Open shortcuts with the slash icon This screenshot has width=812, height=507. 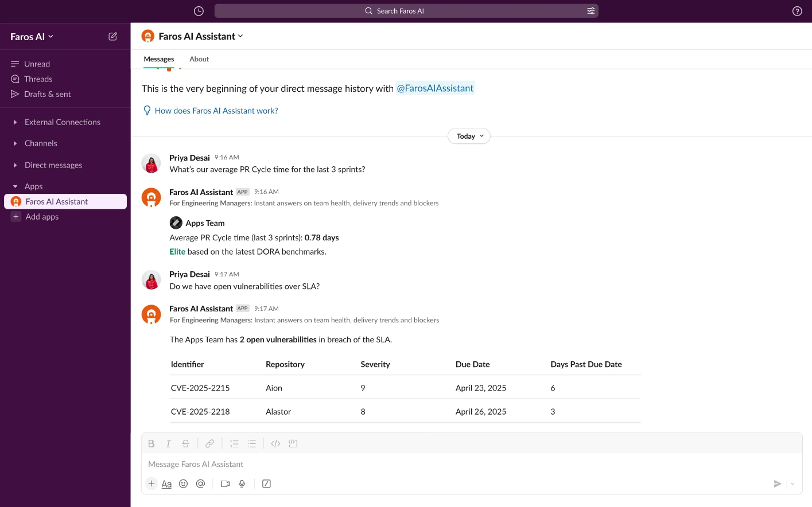266,483
